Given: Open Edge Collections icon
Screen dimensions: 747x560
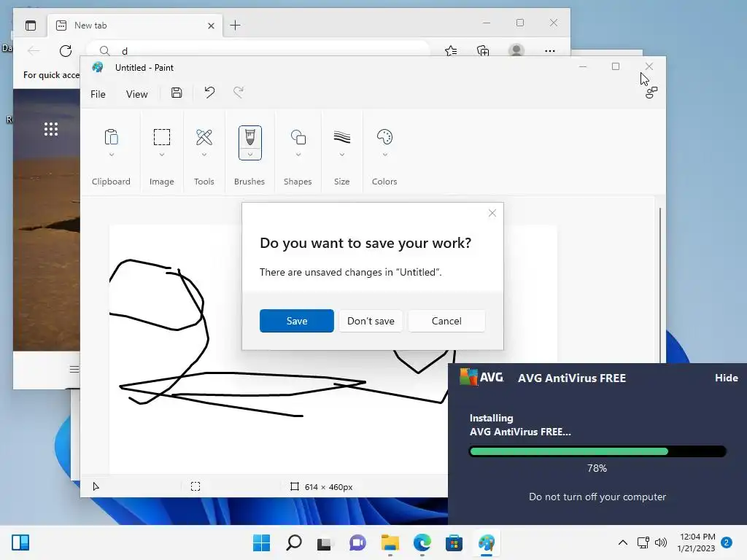Looking at the screenshot, I should click(483, 50).
